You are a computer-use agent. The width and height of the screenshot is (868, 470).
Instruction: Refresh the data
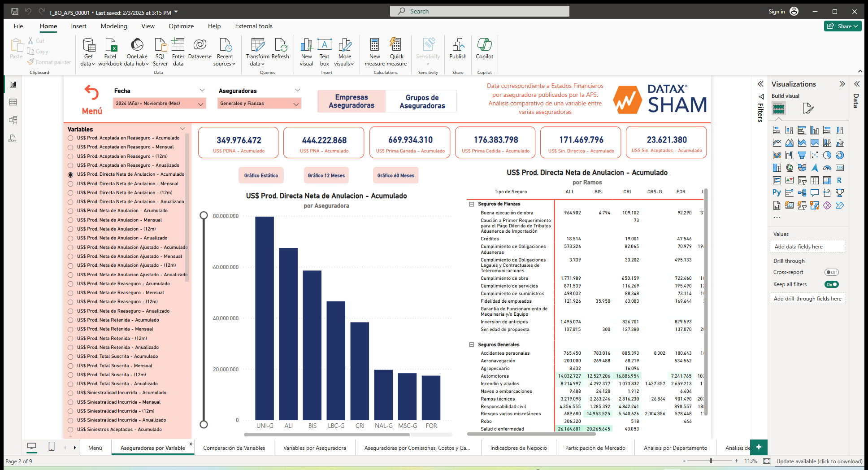[281, 51]
